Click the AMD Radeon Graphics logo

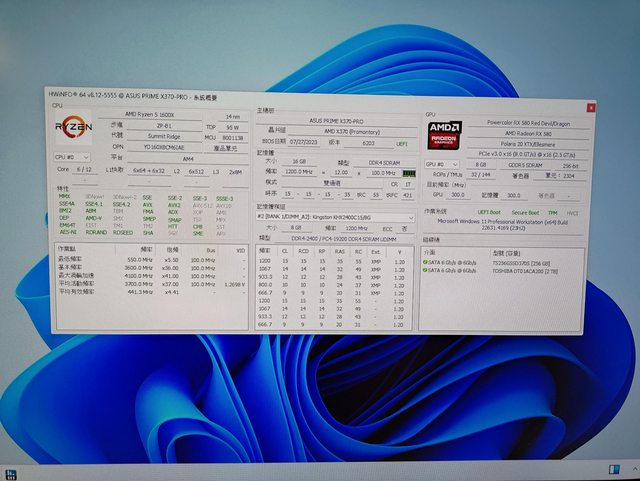coord(444,134)
